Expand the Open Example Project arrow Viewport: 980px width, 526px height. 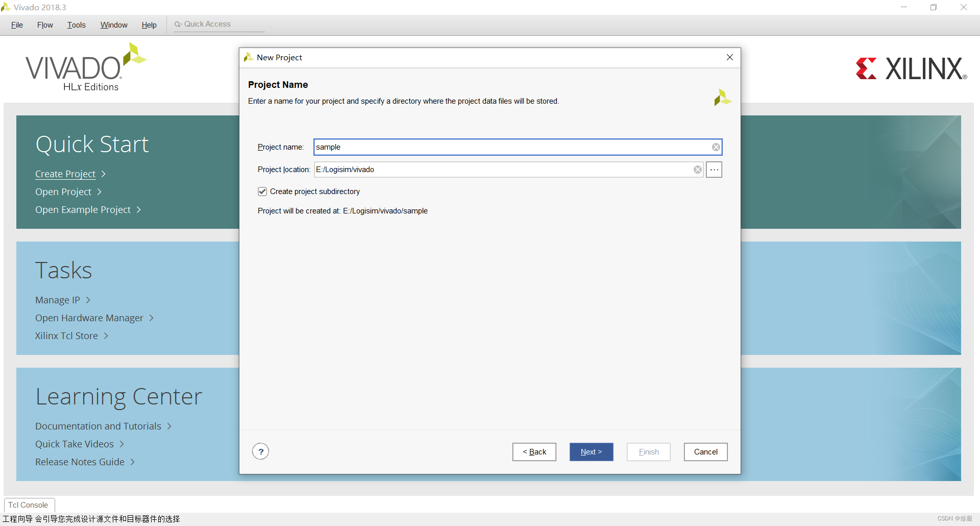(139, 210)
